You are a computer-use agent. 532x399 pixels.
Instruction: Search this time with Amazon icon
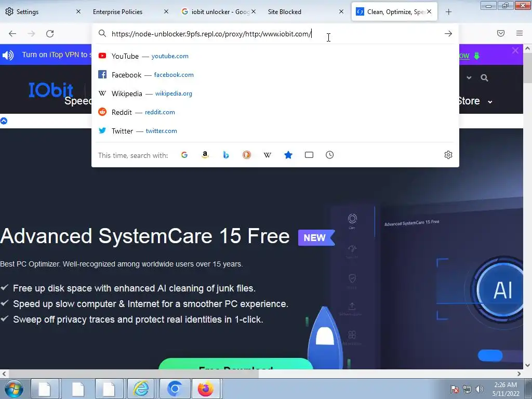point(205,155)
